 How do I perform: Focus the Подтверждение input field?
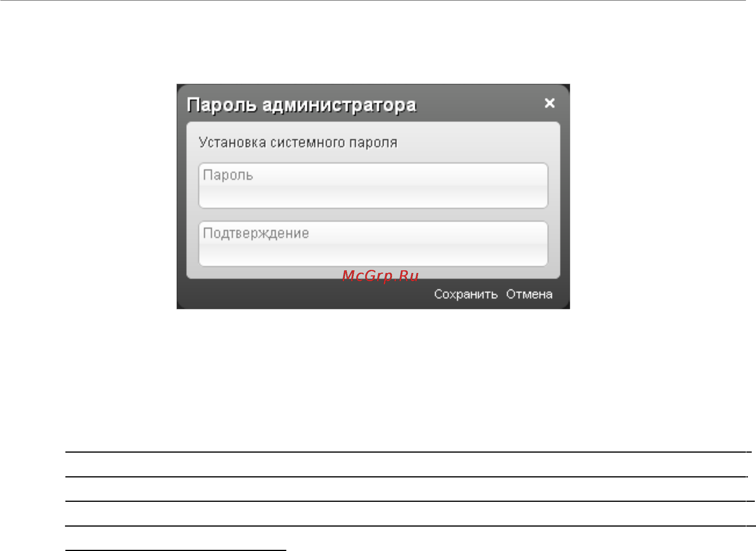373,244
